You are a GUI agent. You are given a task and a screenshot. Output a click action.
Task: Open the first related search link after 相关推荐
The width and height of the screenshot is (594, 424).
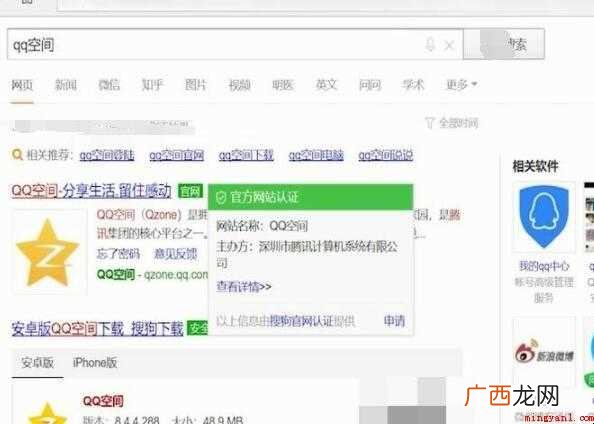(107, 155)
